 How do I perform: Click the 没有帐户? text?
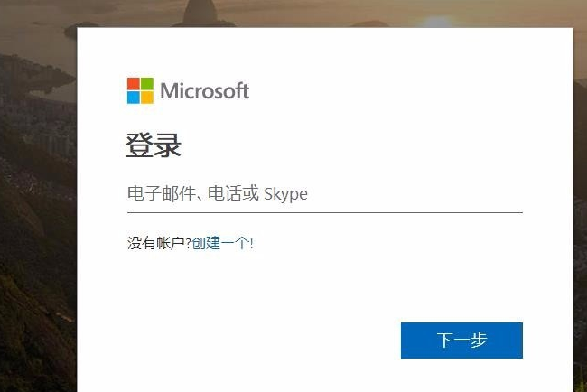coord(159,243)
